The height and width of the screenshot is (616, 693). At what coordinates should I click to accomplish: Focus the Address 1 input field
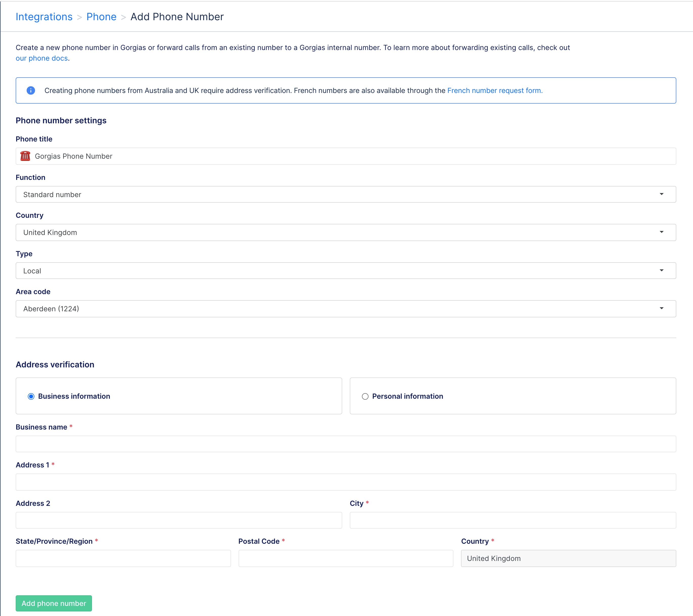[x=346, y=482]
